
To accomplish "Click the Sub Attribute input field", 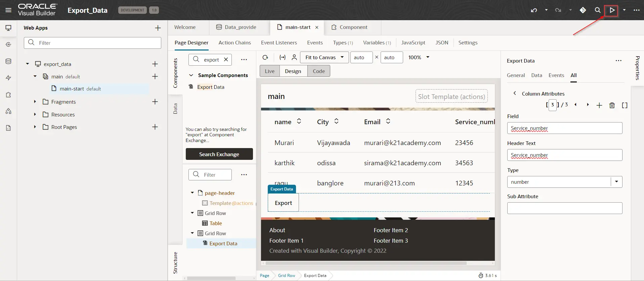I will pyautogui.click(x=565, y=208).
